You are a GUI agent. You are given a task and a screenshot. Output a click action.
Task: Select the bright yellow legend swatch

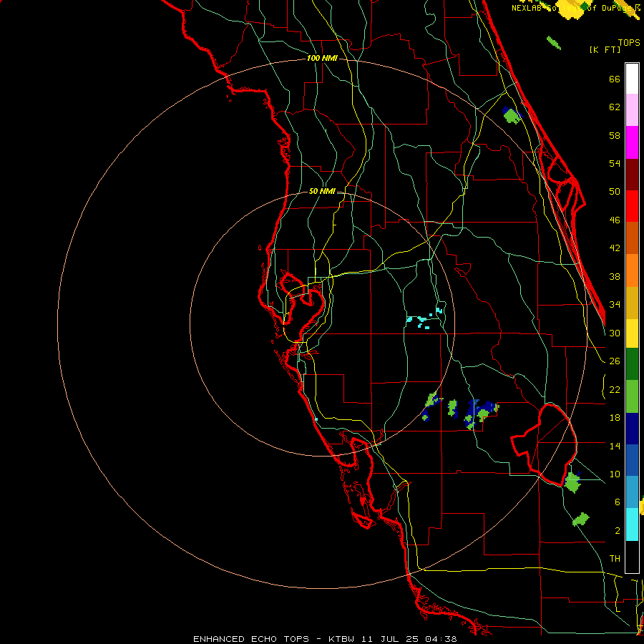632,333
